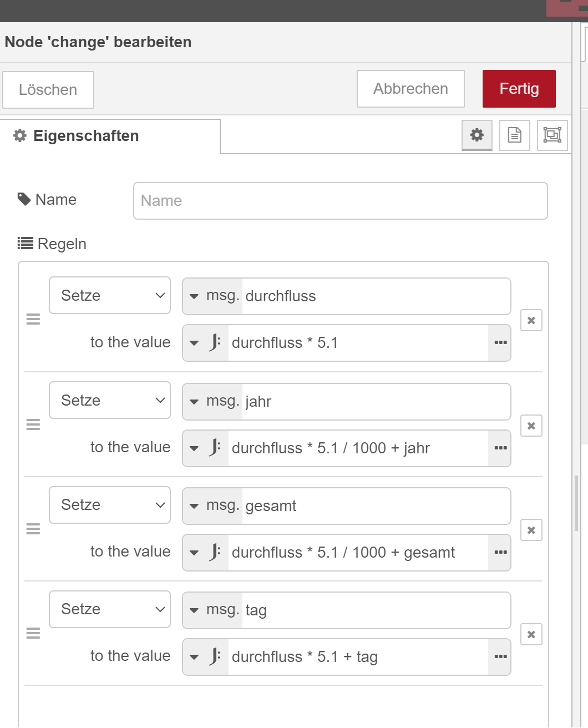This screenshot has height=728, width=588.
Task: Open expression editor for gesamt value
Action: [500, 553]
